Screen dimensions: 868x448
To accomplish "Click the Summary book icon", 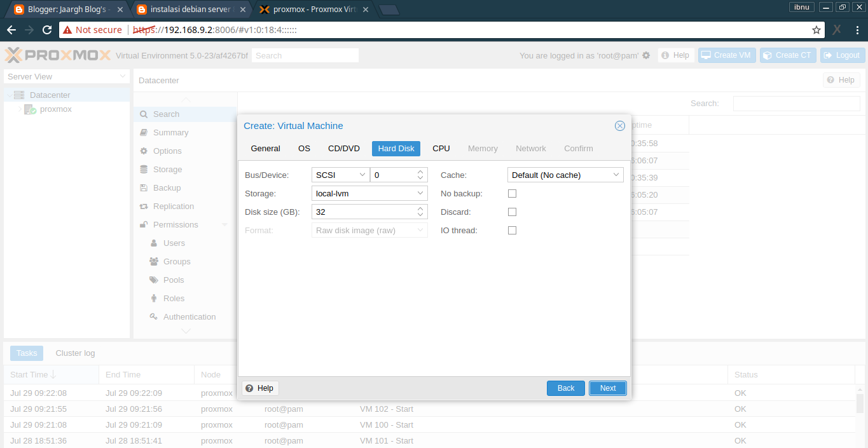I will click(x=144, y=133).
